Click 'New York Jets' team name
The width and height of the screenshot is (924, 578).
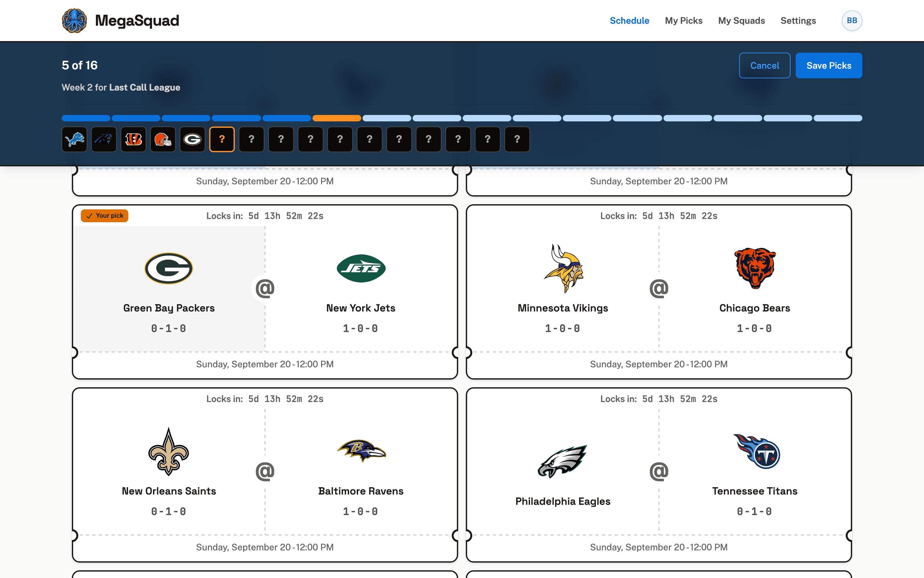click(361, 308)
